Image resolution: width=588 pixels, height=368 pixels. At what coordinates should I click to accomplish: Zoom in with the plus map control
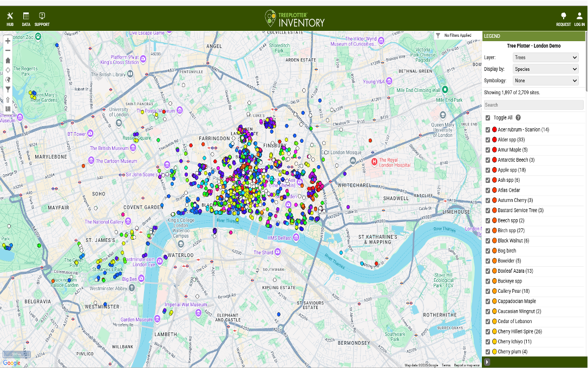[x=8, y=41]
